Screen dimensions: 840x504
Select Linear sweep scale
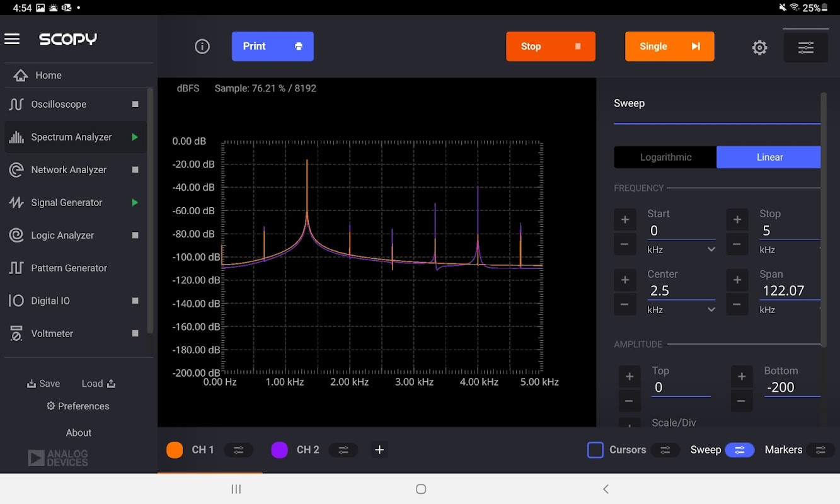[x=769, y=157]
